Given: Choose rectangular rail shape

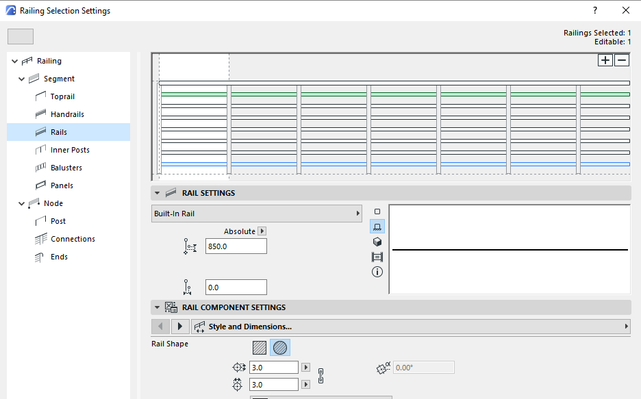Looking at the screenshot, I should point(260,348).
